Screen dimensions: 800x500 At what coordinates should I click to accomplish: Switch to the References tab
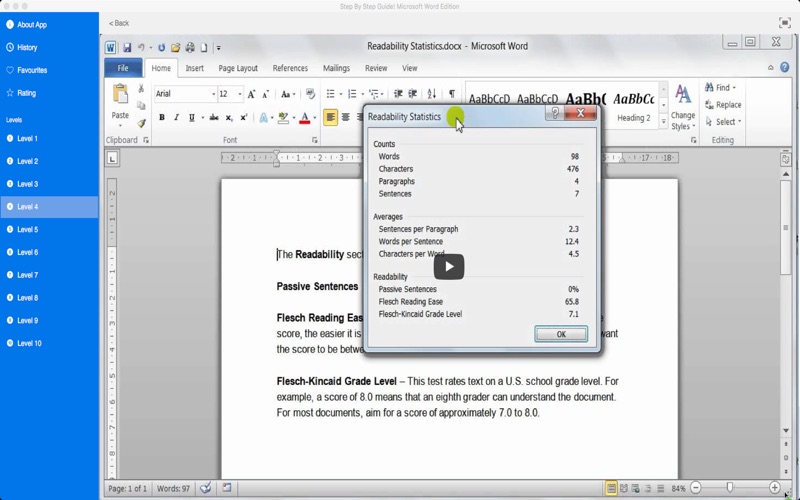(290, 68)
